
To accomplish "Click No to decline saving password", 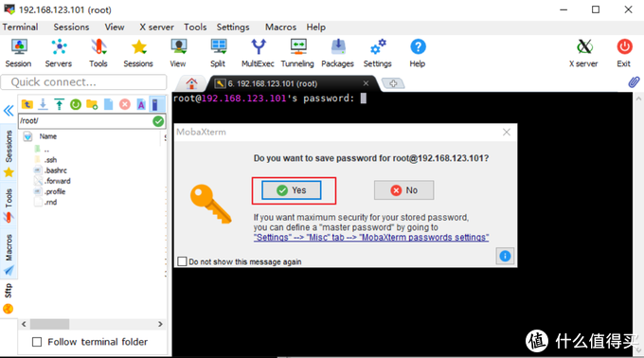I will tap(403, 190).
